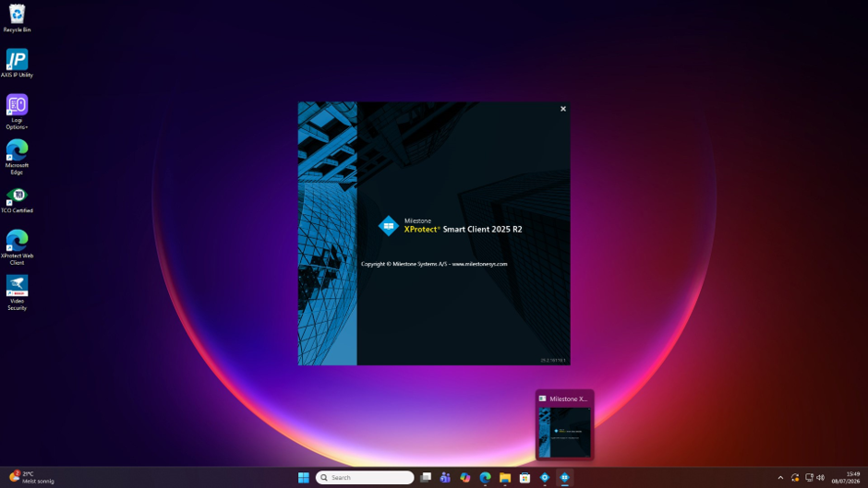
Task: Click the Milestone diamond logo on splash
Action: coord(389,226)
